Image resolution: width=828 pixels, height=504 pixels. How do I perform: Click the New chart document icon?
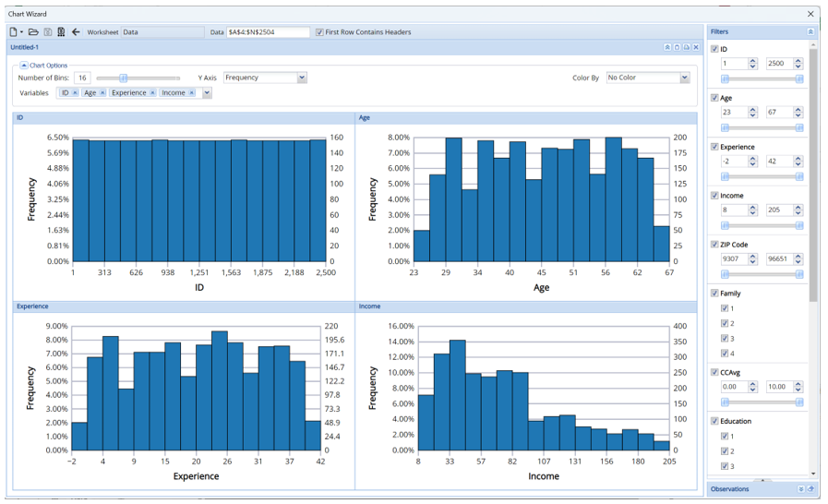coord(14,31)
